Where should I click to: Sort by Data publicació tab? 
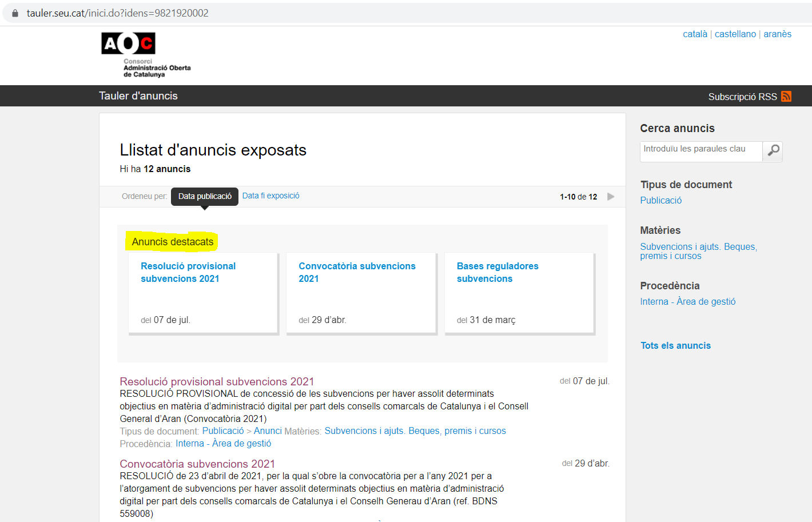click(x=205, y=196)
